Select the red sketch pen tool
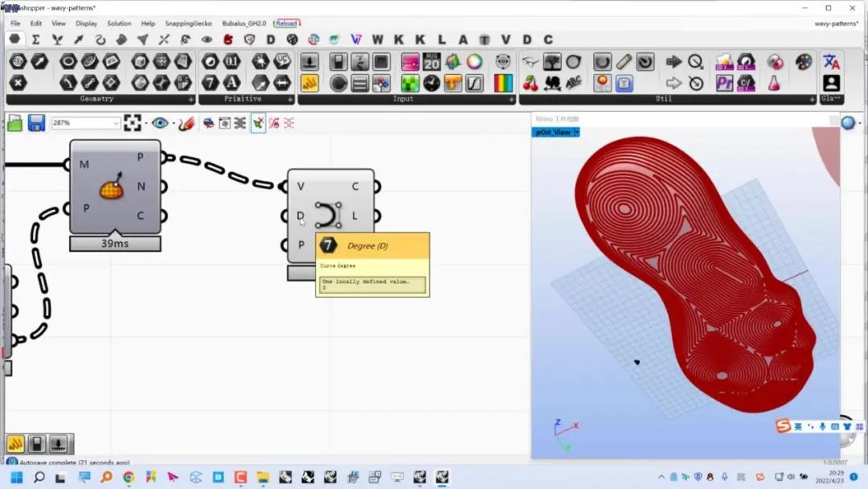The width and height of the screenshot is (868, 489). tap(186, 123)
